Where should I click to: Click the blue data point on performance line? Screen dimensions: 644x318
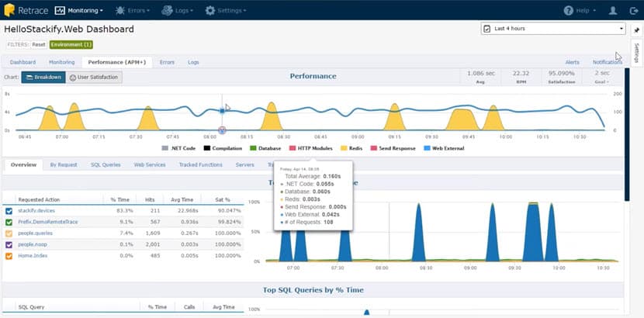tap(222, 110)
